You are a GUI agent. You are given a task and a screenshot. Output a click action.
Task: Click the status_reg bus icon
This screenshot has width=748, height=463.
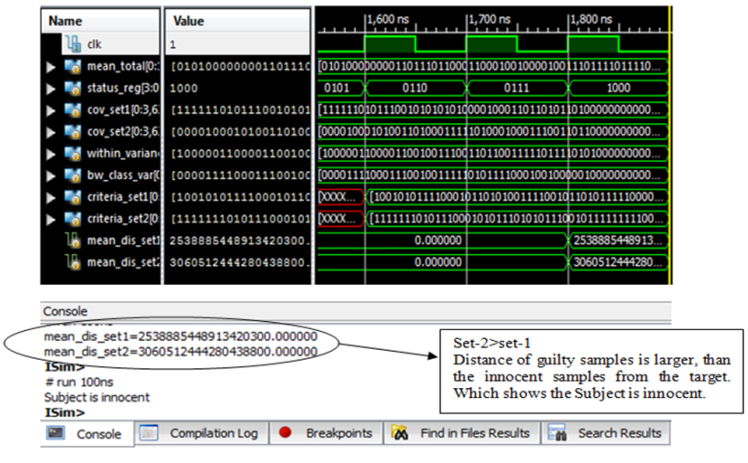point(72,86)
